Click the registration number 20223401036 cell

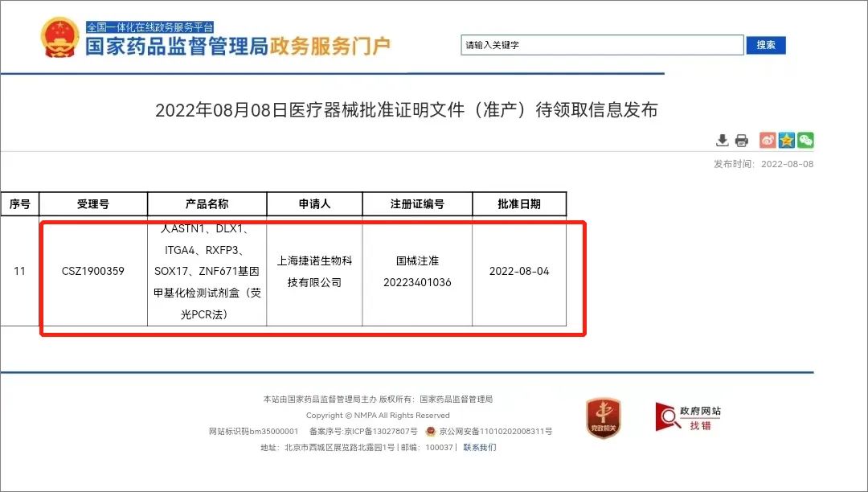[417, 282]
